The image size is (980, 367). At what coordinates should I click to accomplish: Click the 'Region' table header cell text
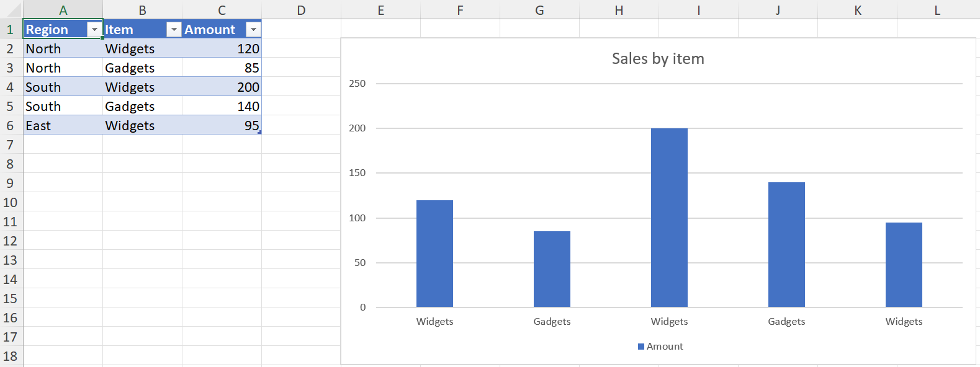coord(47,30)
